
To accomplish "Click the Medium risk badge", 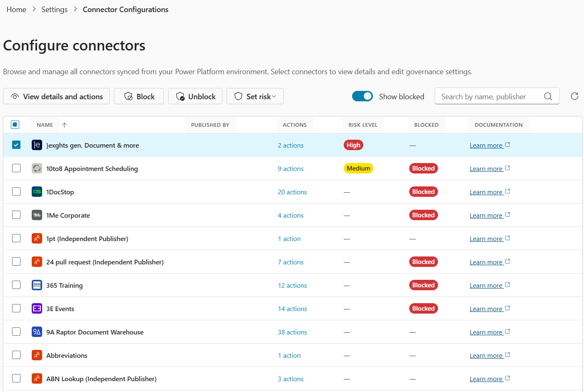I will coord(358,168).
